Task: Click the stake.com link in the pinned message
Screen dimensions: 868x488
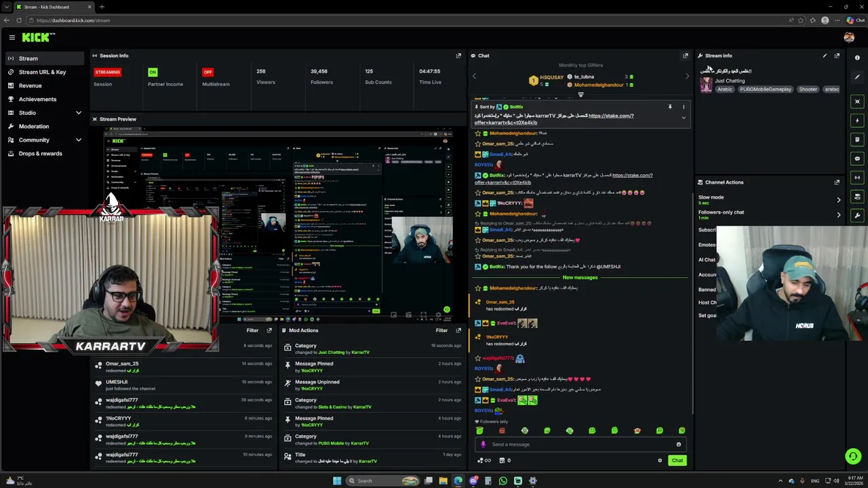Action: tap(611, 116)
